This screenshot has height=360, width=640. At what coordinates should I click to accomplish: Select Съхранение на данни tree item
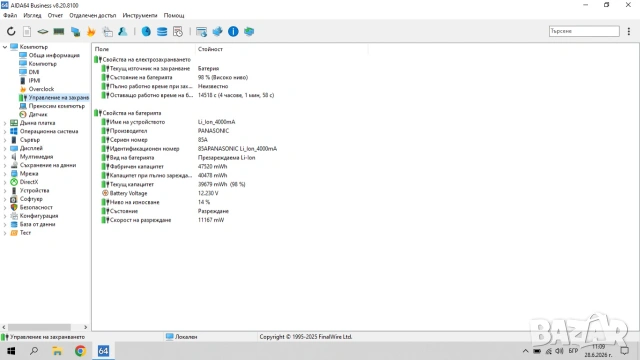(48, 165)
